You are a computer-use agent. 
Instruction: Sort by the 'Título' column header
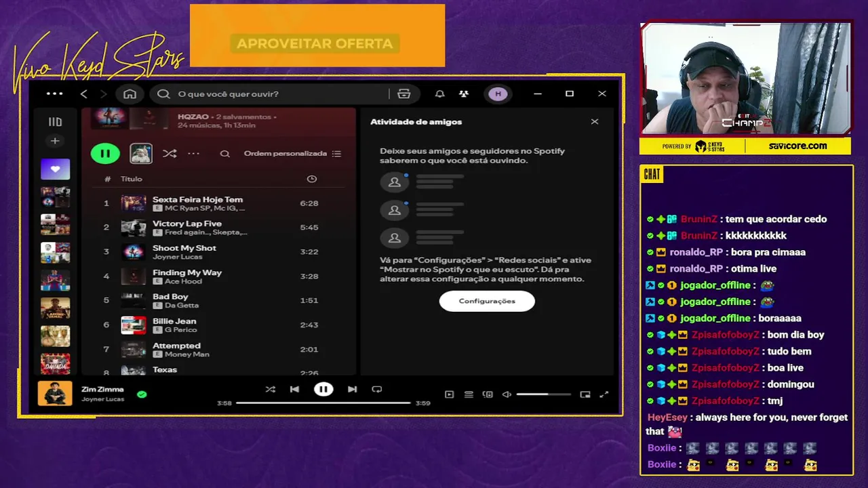point(132,179)
